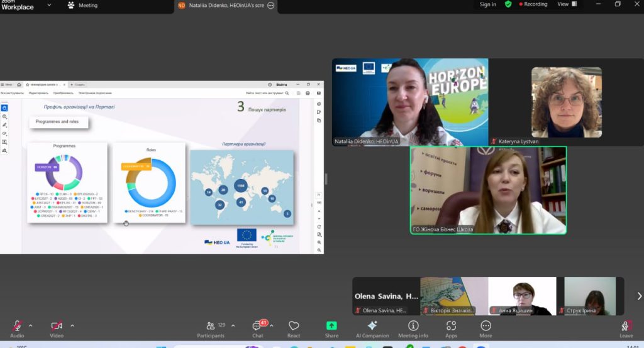The image size is (644, 348).
Task: Click the rotate page icon in right rail
Action: pyautogui.click(x=319, y=227)
